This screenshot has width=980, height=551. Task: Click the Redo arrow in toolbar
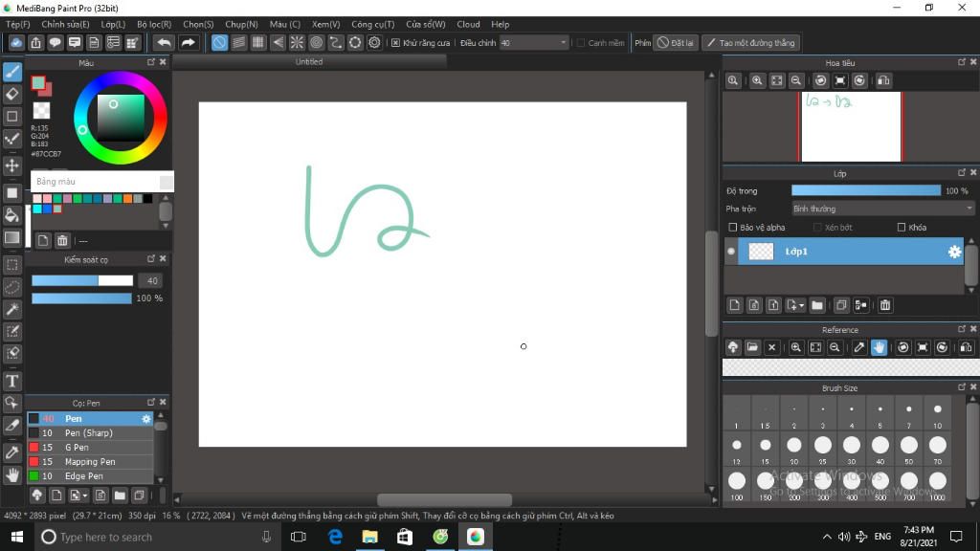tap(188, 42)
